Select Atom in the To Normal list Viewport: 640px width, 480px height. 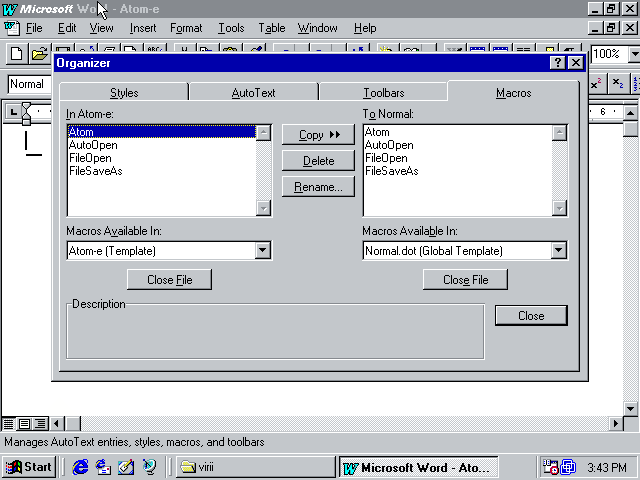click(x=458, y=132)
